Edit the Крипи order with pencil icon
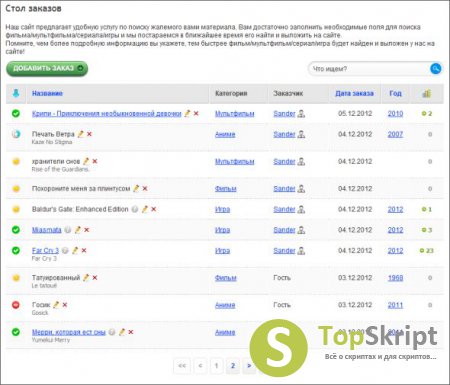This screenshot has width=450, height=385. point(187,113)
